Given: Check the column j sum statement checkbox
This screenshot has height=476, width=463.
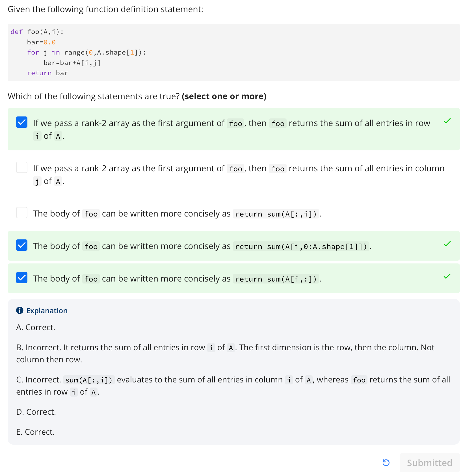Looking at the screenshot, I should pyautogui.click(x=22, y=167).
